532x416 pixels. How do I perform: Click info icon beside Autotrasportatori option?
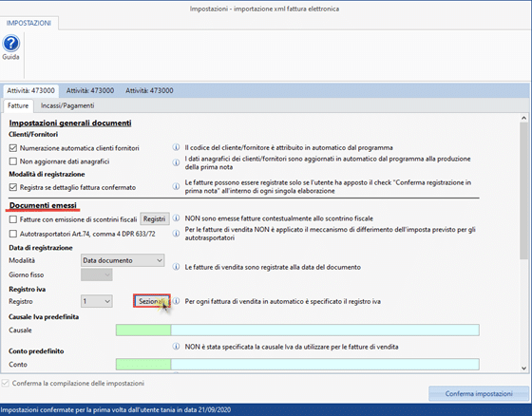(x=176, y=233)
